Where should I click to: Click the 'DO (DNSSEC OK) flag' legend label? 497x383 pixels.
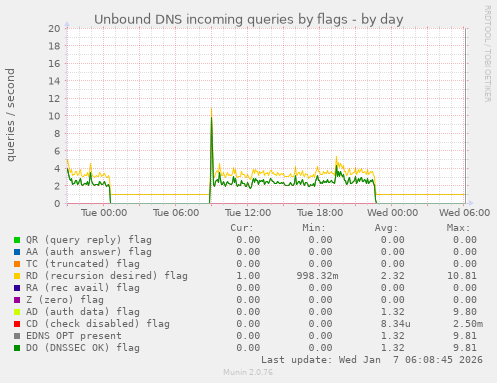83,348
